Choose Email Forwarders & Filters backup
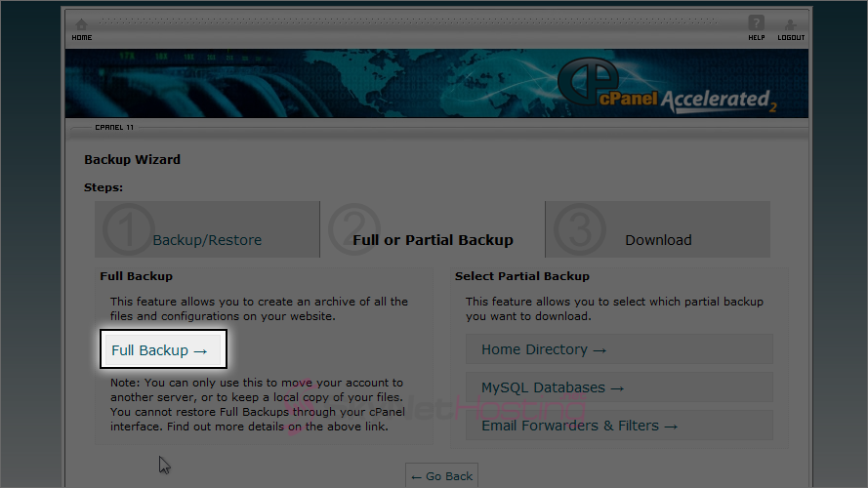Screen dimensions: 868x488 tap(579, 426)
